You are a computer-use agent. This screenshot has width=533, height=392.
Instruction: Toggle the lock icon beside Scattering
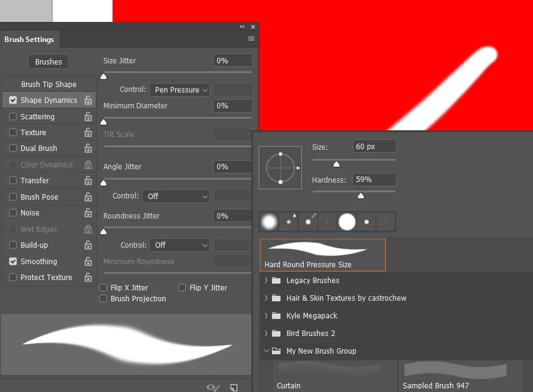88,116
